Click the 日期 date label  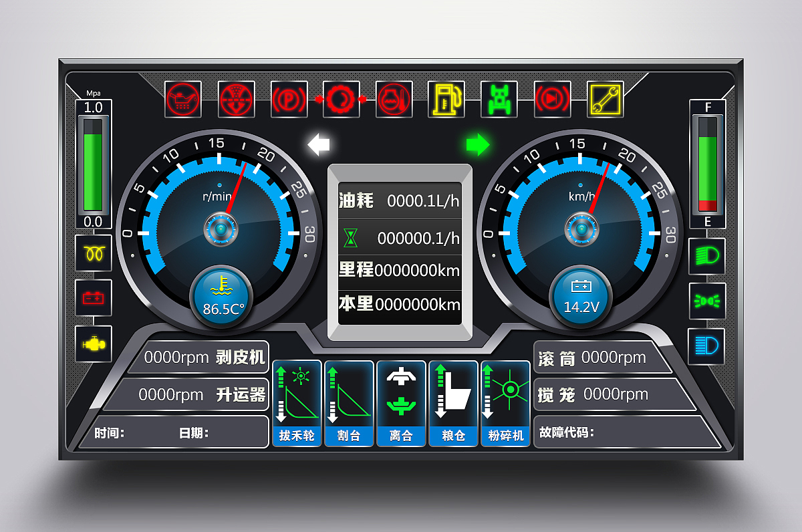pos(194,433)
